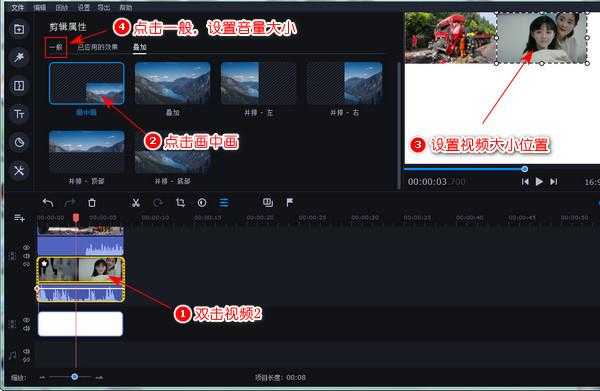The width and height of the screenshot is (600, 391).
Task: Open the 导出 menu
Action: (104, 7)
